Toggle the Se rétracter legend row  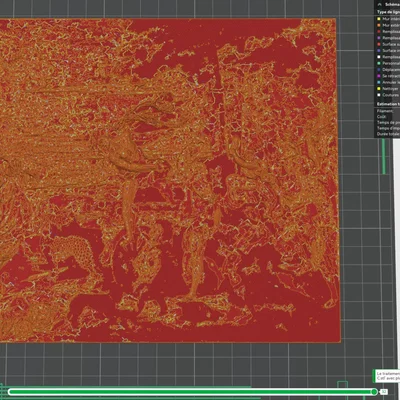pos(388,76)
